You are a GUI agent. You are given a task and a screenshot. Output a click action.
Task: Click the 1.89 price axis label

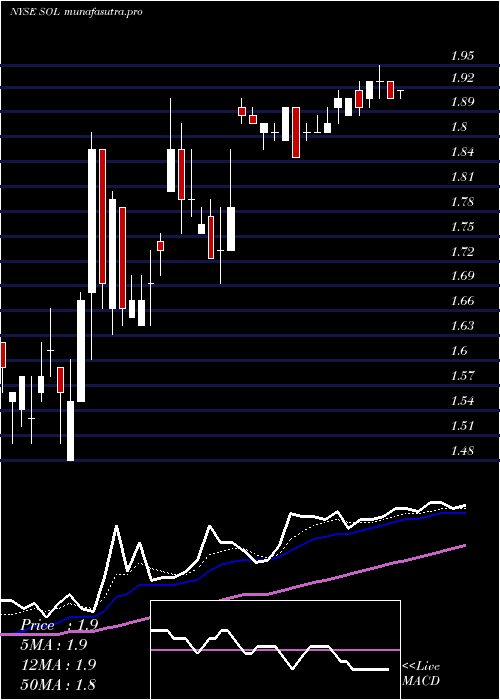(x=462, y=103)
